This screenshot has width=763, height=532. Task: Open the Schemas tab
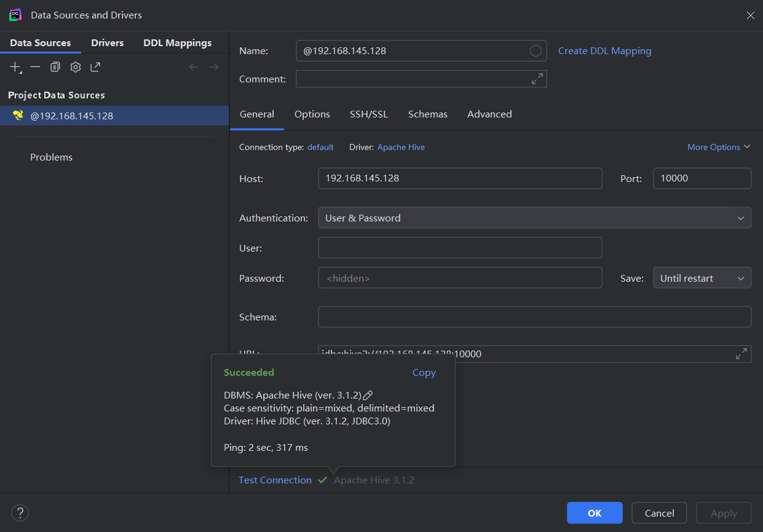428,114
